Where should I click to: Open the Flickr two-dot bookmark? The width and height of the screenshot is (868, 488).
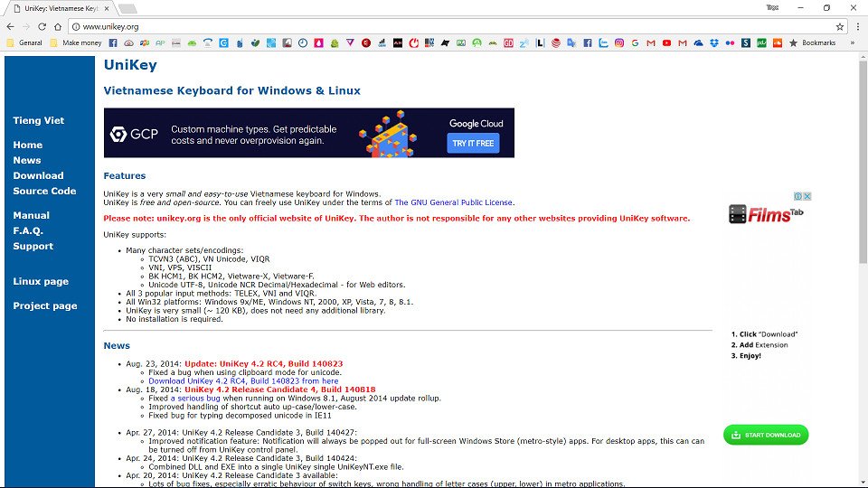tap(731, 43)
